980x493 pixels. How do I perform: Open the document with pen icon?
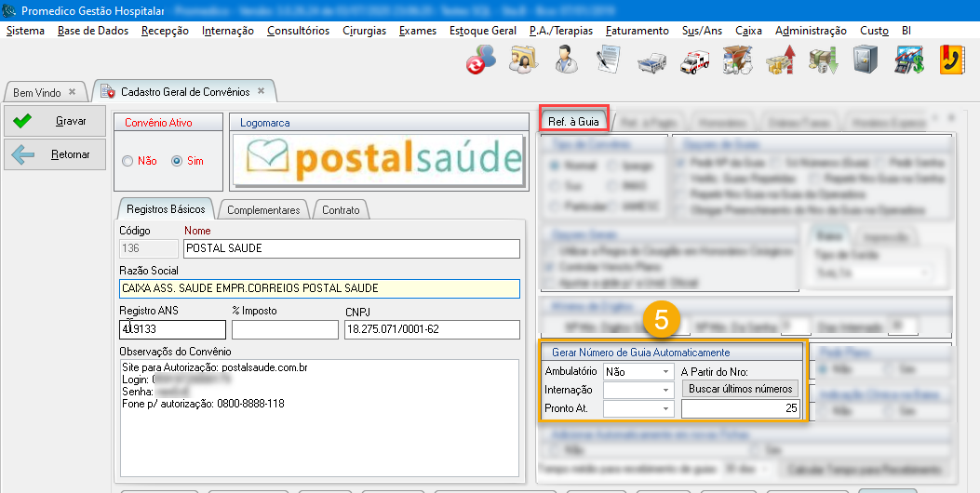[608, 60]
